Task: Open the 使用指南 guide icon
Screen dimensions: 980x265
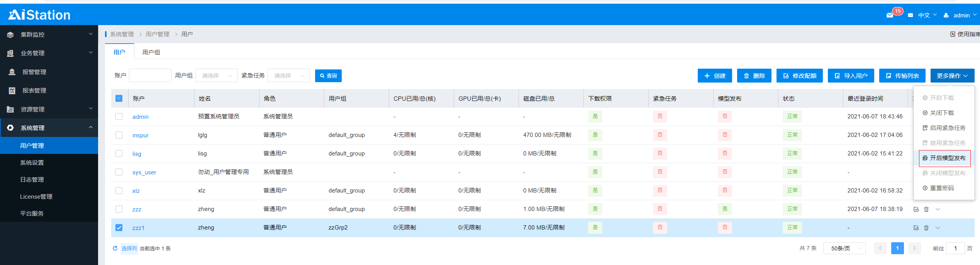Action: point(953,34)
